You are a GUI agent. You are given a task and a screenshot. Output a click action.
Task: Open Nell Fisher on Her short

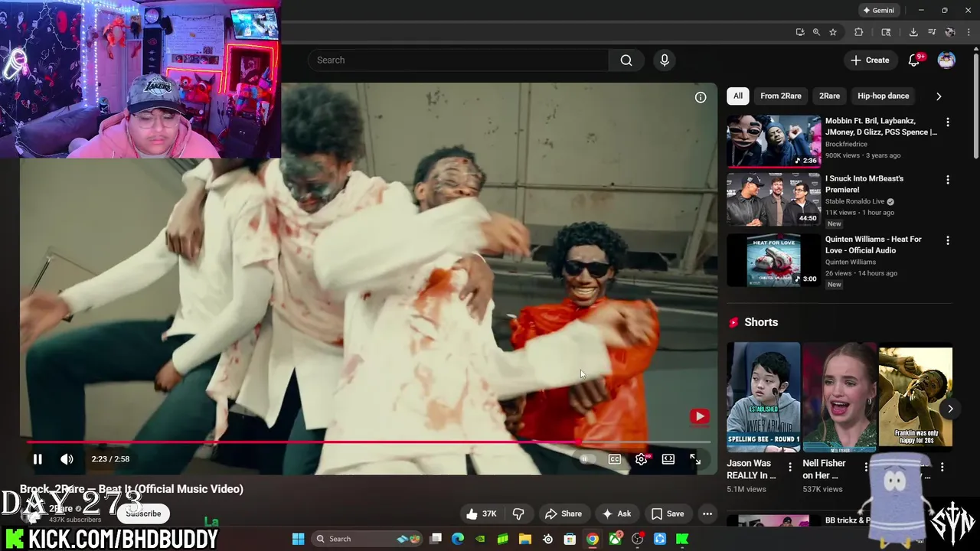(839, 397)
